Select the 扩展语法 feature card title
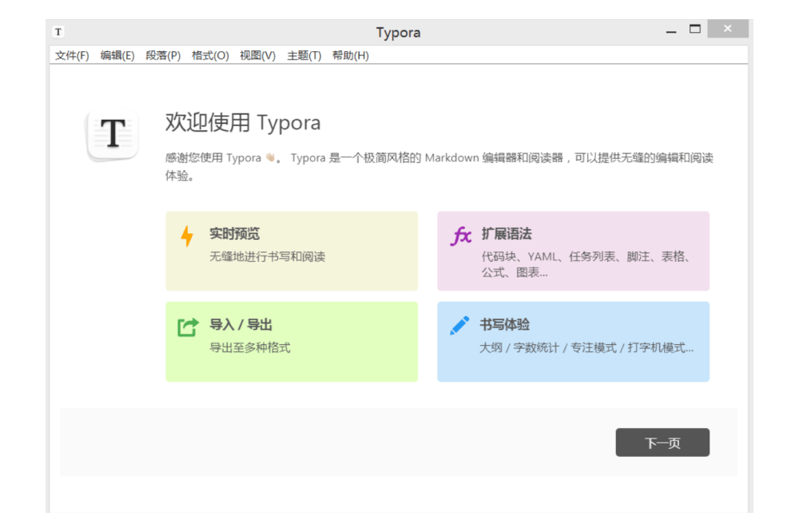 tap(506, 234)
